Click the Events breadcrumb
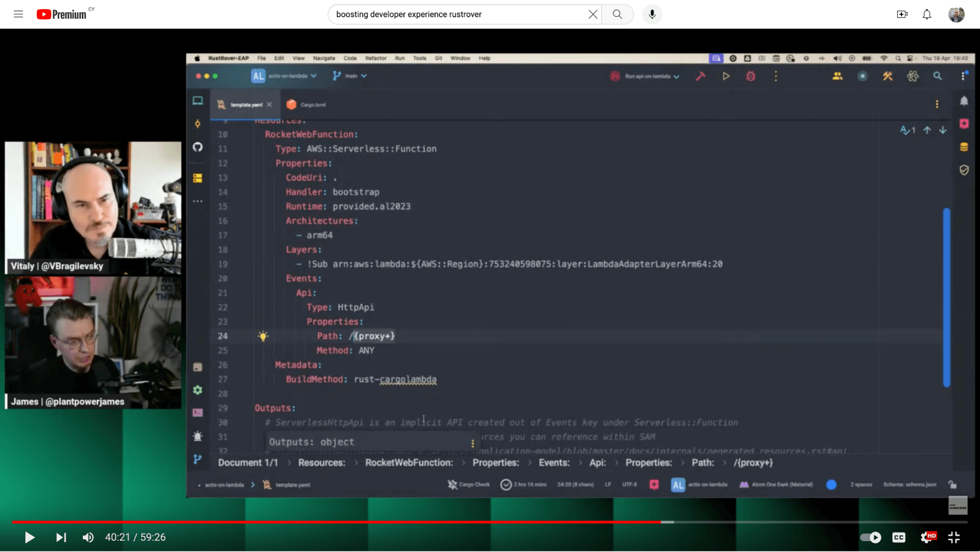 [554, 463]
